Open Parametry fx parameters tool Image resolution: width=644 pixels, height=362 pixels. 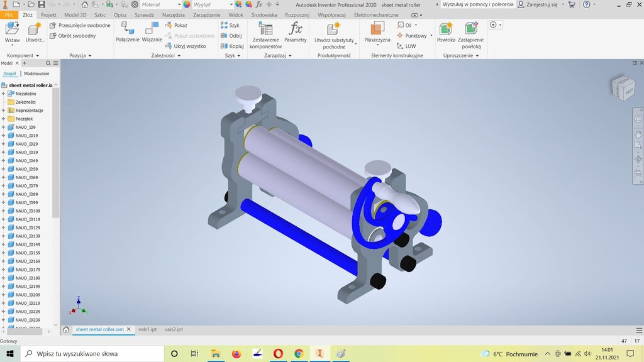295,31
